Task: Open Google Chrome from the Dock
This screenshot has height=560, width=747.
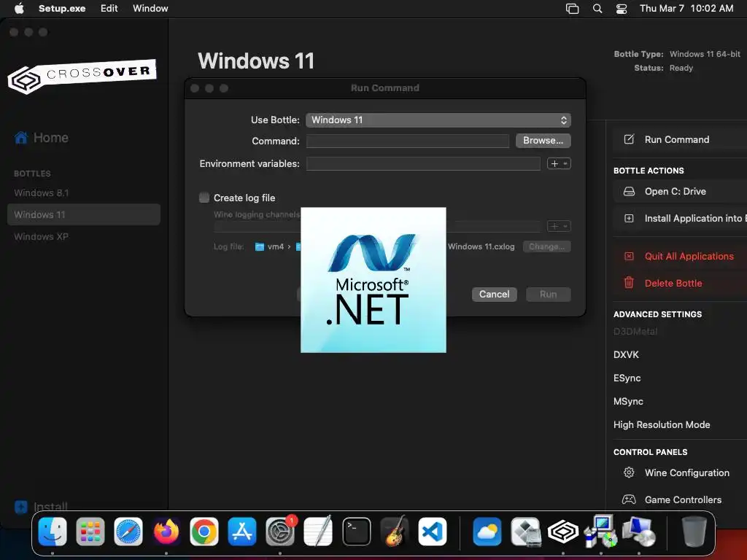Action: coord(204,532)
